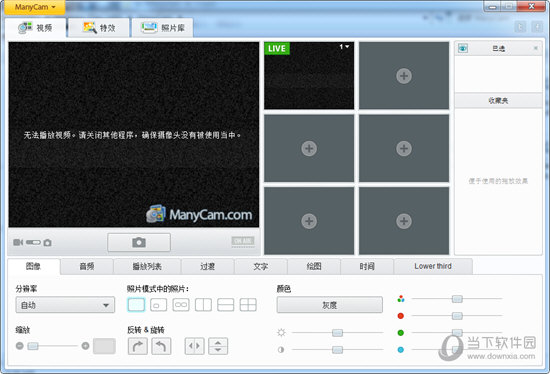The width and height of the screenshot is (550, 374).
Task: Click the 缩放 zoom slider handle
Action: tap(33, 346)
